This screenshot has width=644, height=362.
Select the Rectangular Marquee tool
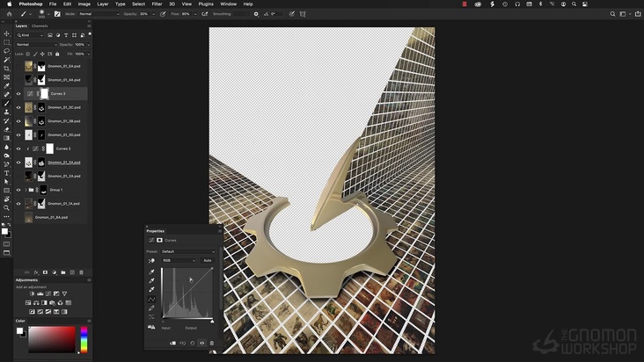pyautogui.click(x=6, y=42)
